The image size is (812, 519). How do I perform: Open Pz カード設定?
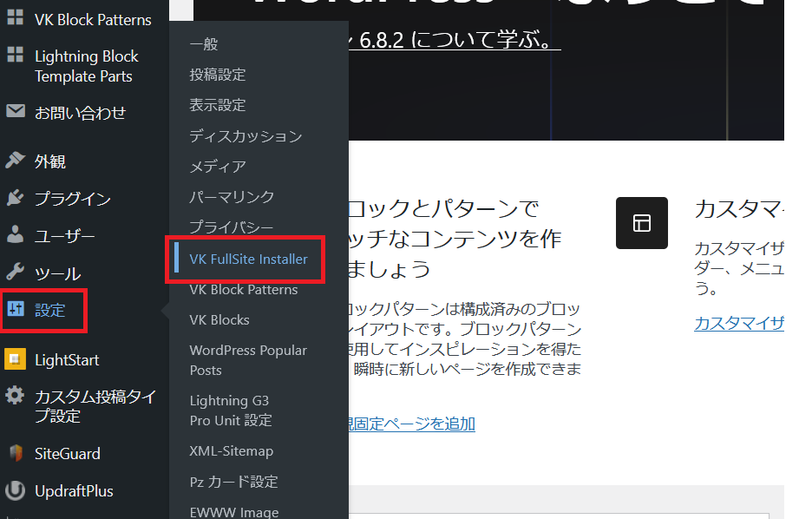(x=233, y=482)
